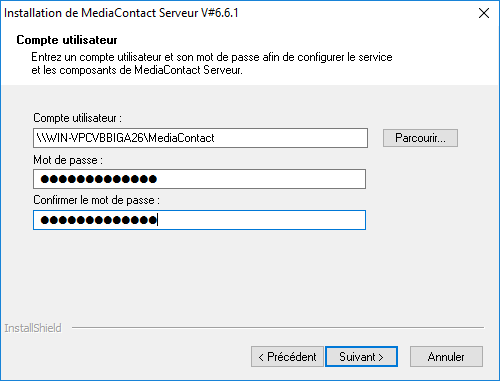
Task: Click the 'Mot de passe :' label
Action: [x=68, y=160]
